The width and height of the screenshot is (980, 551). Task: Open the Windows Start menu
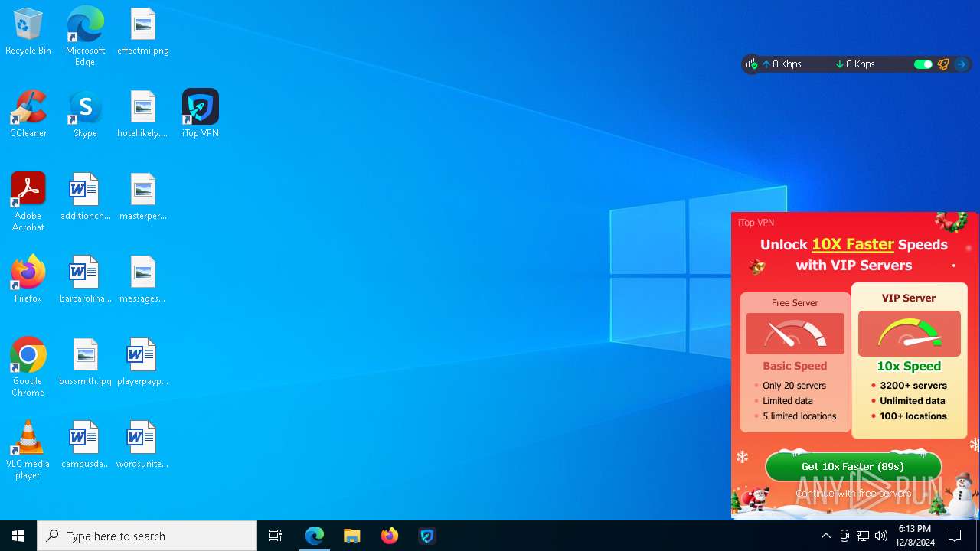tap(18, 536)
